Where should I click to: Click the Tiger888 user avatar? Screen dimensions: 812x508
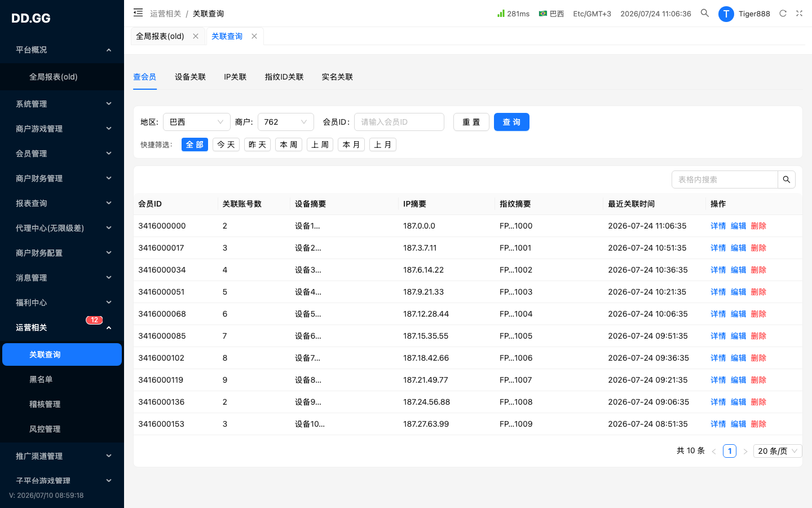pos(726,14)
